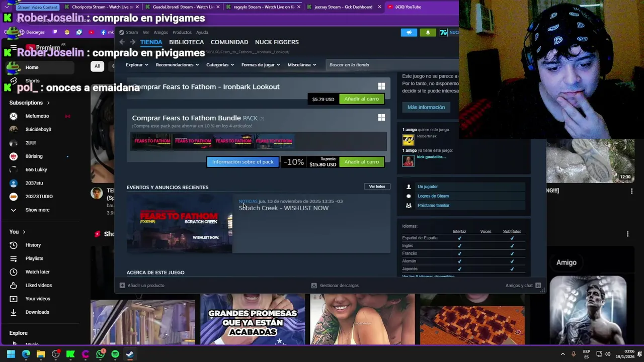Open the NUCK FIGGERS profile tab

click(x=277, y=42)
